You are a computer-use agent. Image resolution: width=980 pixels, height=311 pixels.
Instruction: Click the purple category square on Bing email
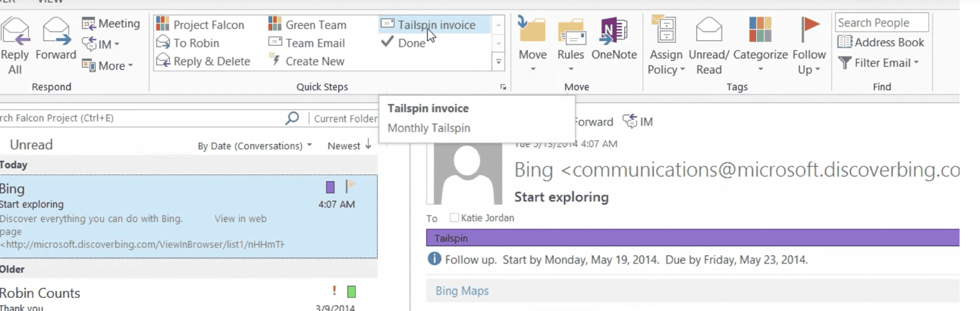click(x=330, y=188)
